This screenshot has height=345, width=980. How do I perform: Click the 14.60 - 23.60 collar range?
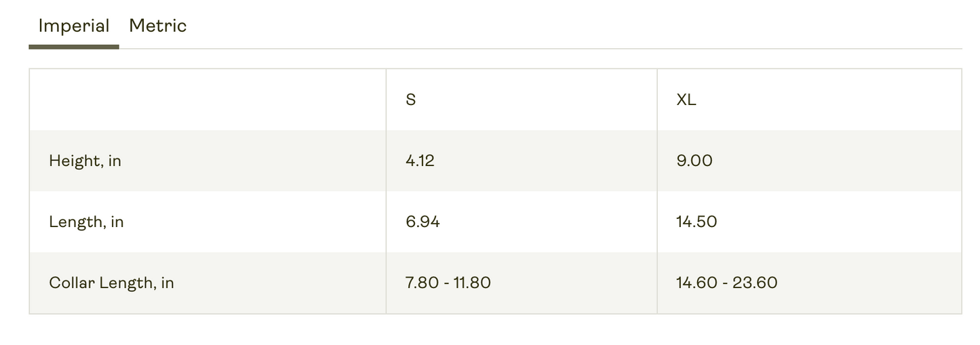click(x=727, y=283)
